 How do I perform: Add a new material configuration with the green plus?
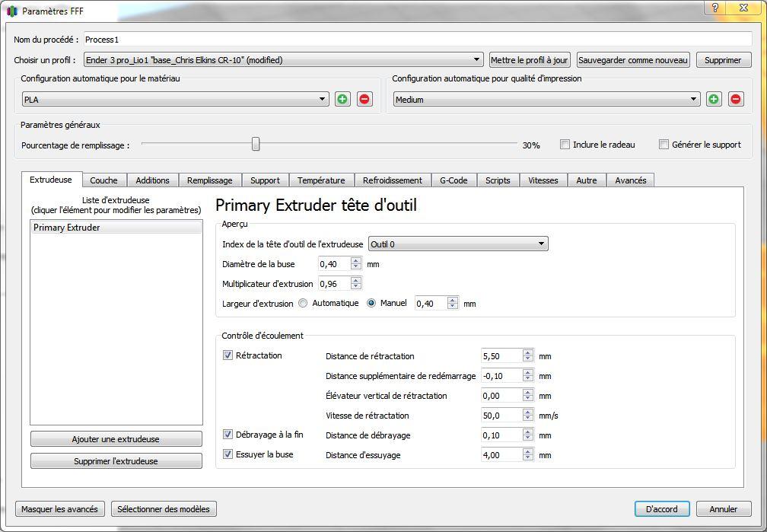[x=342, y=100]
